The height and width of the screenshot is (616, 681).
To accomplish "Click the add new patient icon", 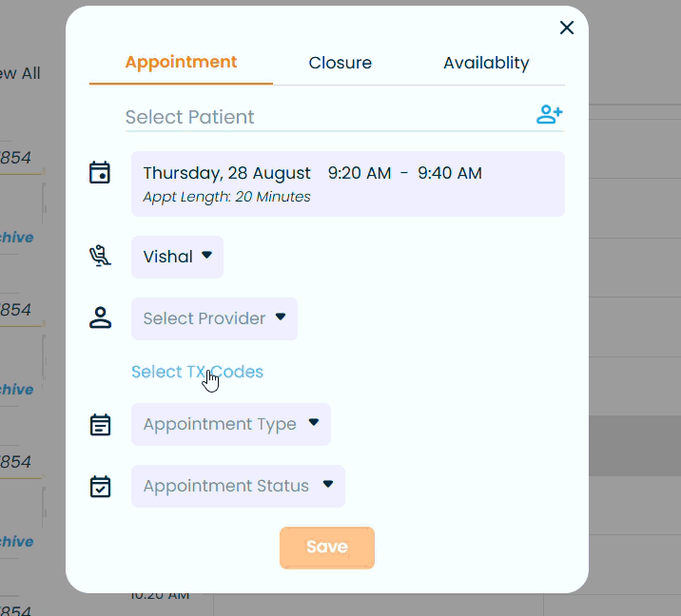I will [x=549, y=115].
